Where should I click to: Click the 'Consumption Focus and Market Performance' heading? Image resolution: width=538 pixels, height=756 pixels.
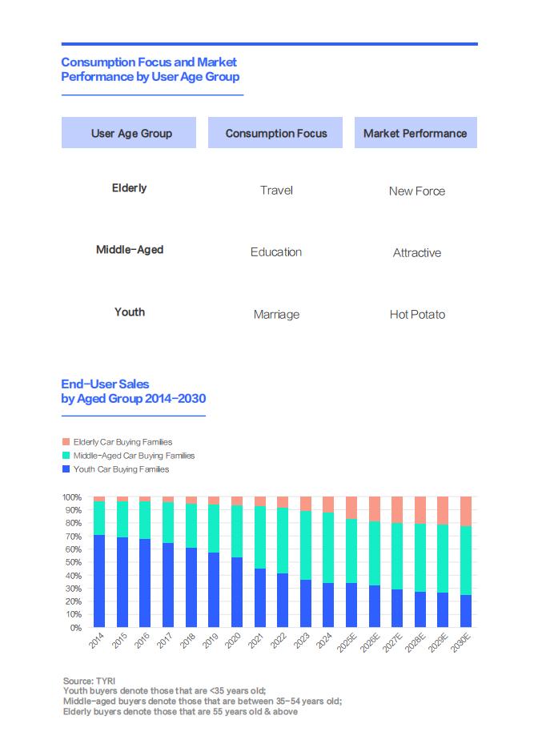tap(150, 70)
